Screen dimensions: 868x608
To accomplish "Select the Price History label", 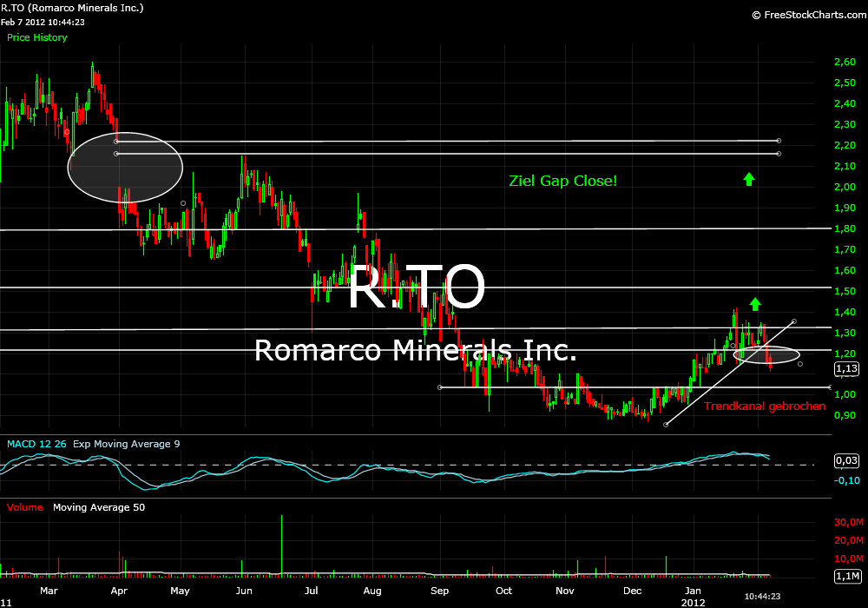I will 37,37.
